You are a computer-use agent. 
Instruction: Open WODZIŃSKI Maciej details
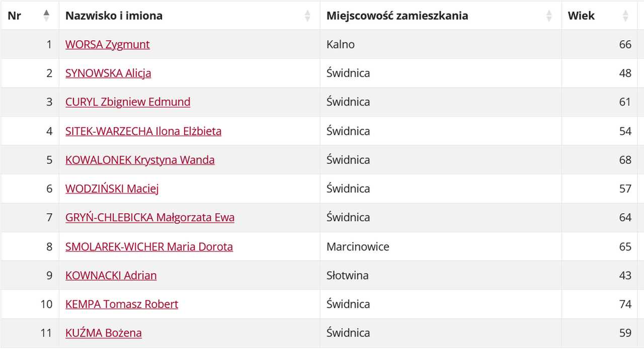112,189
